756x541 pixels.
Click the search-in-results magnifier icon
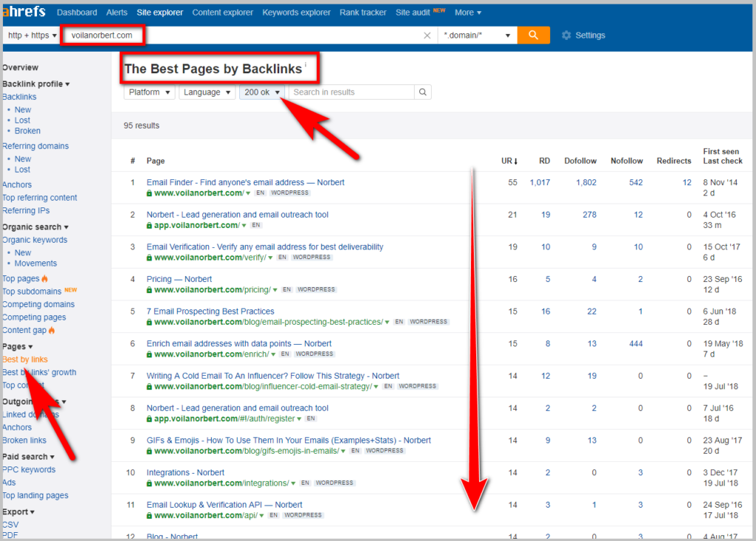point(423,92)
